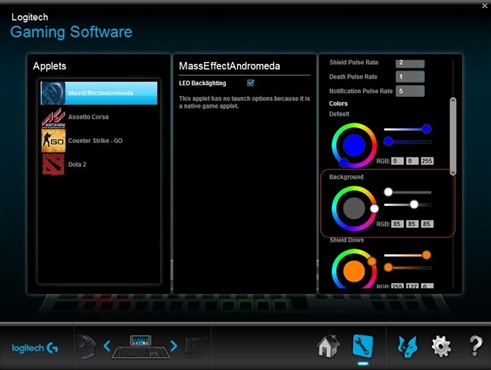Click the settings panel vertical scrollbar

(453, 136)
